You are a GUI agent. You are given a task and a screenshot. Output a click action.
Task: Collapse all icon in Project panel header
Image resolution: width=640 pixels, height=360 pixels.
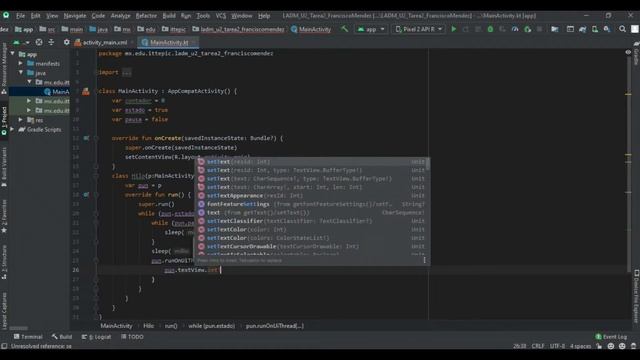[x=51, y=42]
